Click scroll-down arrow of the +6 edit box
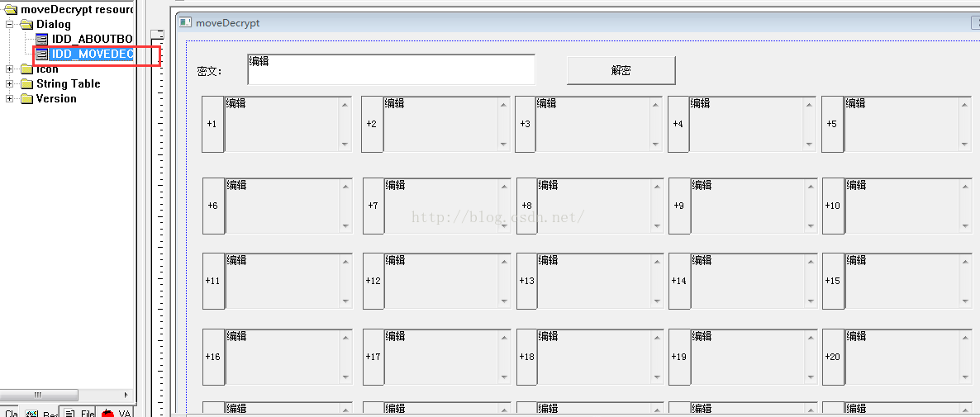Viewport: 980px width, 417px height. pyautogui.click(x=345, y=226)
